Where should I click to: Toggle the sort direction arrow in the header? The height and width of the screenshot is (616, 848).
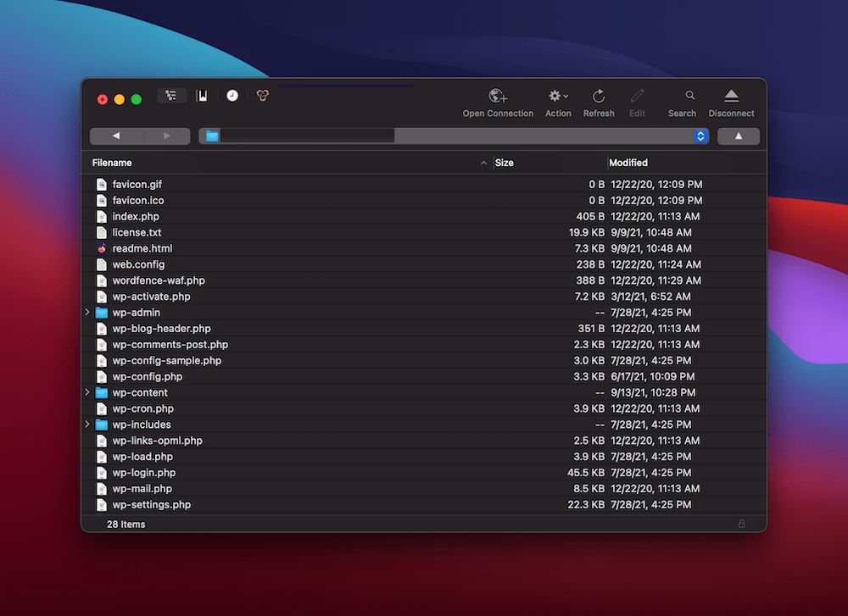click(483, 163)
